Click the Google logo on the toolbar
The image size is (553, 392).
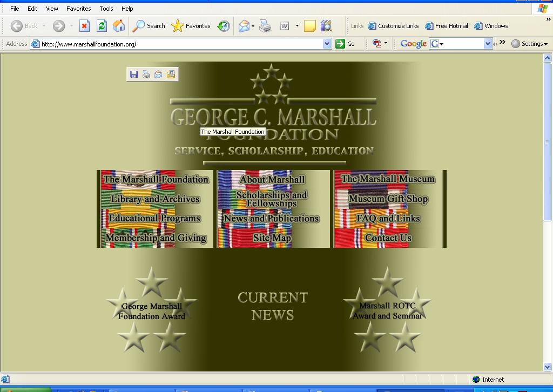pyautogui.click(x=413, y=44)
